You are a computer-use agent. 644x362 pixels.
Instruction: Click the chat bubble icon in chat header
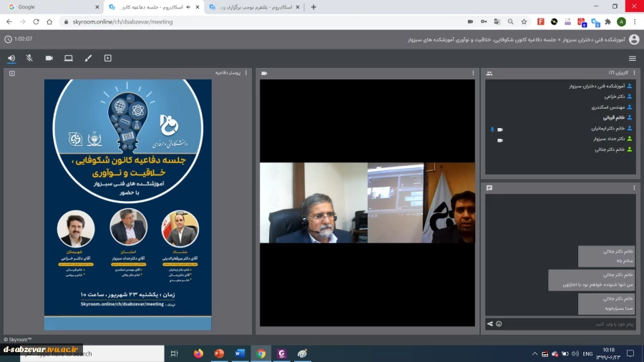(x=489, y=188)
